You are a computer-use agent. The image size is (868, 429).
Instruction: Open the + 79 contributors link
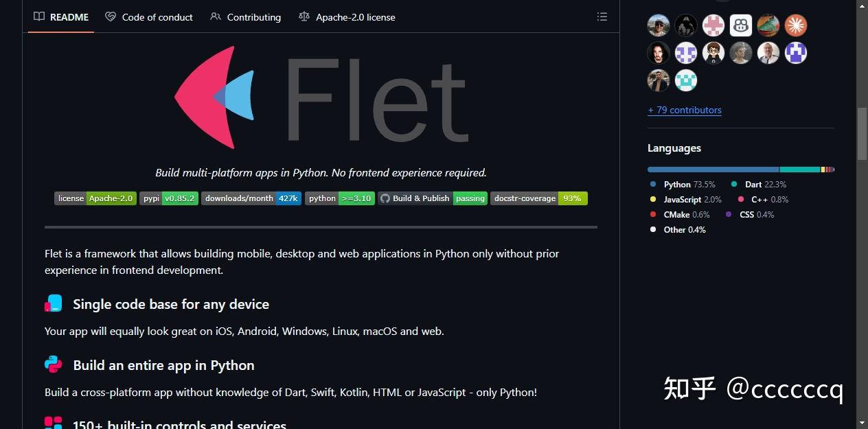click(x=685, y=110)
